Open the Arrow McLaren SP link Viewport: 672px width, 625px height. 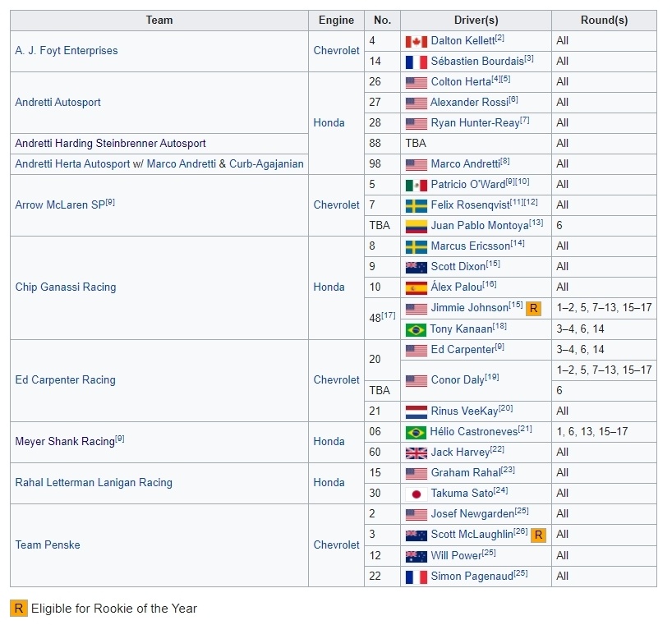tap(60, 205)
